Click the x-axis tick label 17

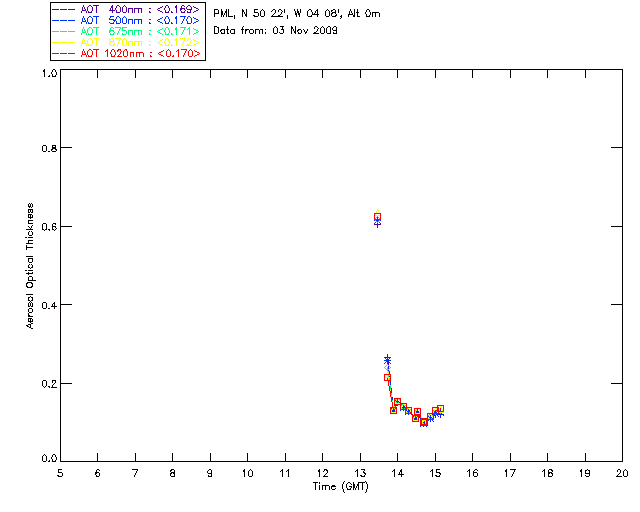(x=510, y=473)
